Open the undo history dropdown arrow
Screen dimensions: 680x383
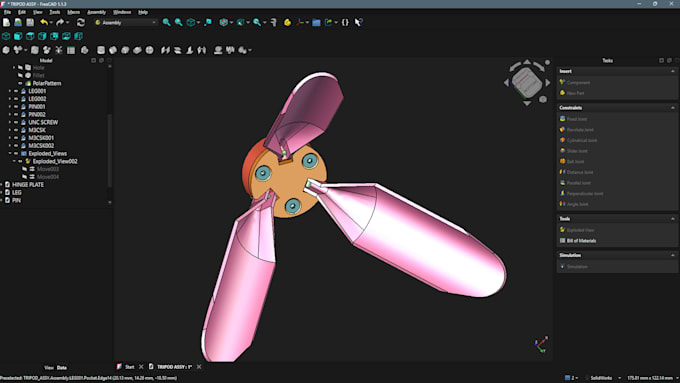coord(51,23)
